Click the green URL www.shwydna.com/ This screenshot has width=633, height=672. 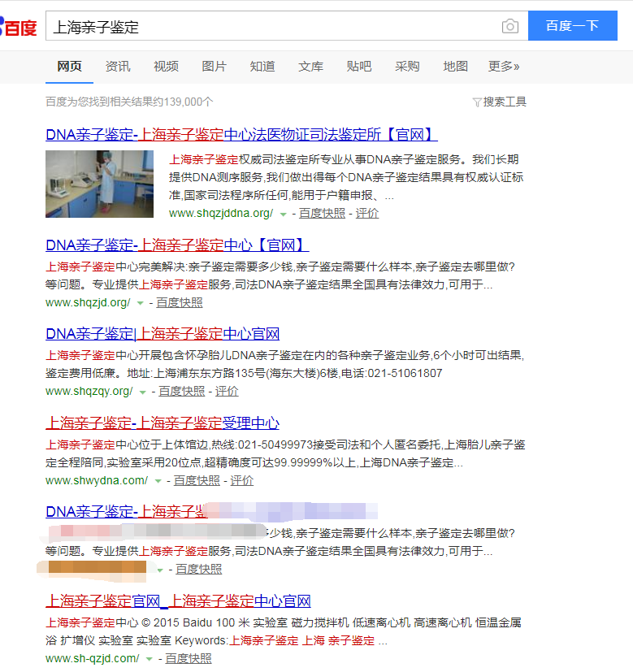pos(97,481)
